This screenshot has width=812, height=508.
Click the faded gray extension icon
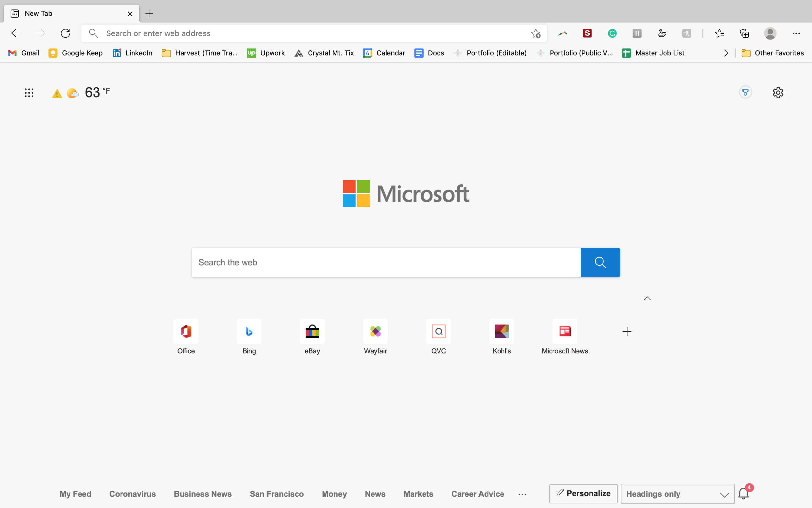(687, 33)
